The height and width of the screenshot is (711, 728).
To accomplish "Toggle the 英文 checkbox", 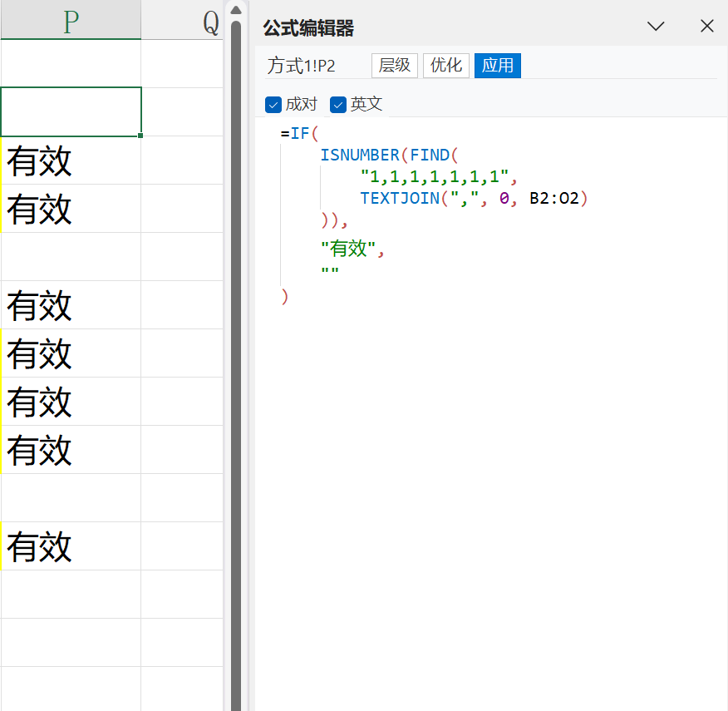I will click(338, 105).
